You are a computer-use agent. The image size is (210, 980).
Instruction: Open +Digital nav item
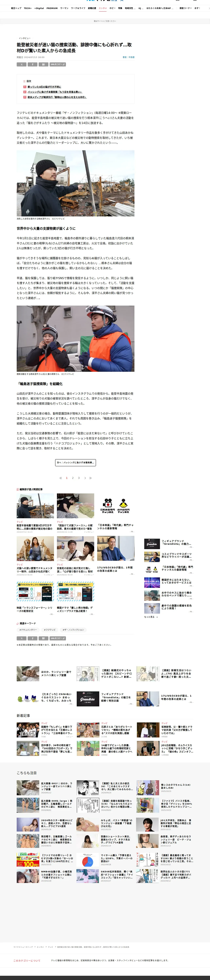point(39,8)
